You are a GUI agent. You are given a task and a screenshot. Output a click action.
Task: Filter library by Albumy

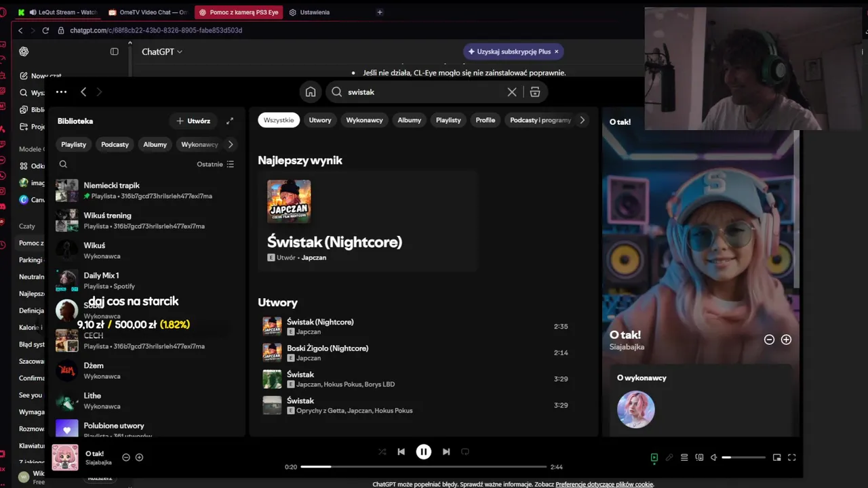pos(155,144)
